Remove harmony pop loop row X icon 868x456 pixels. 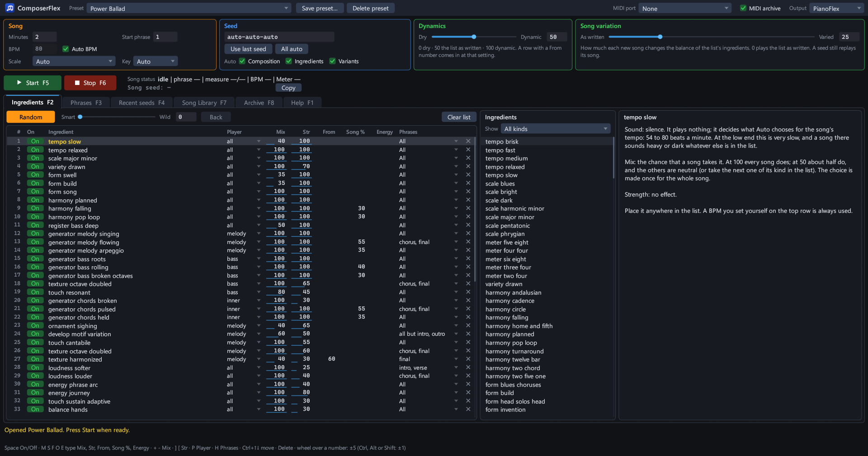point(468,217)
